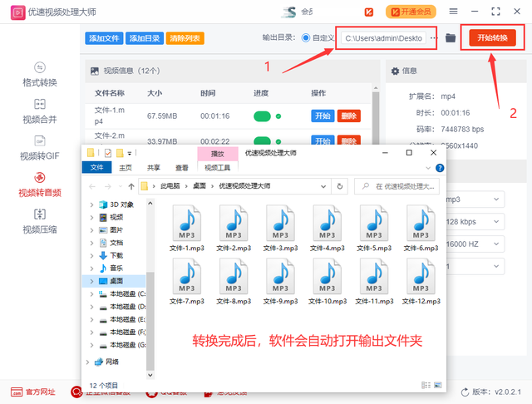The image size is (532, 404).
Task: Click the Explorer up arrow navigation button
Action: point(131,186)
